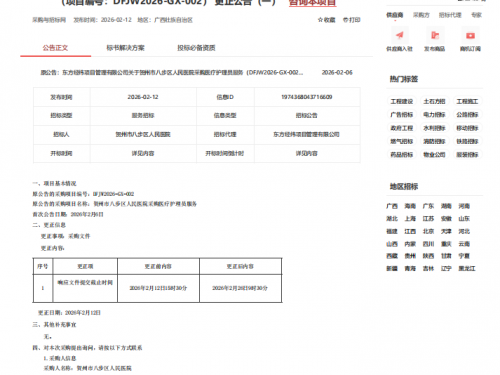The width and height of the screenshot is (500, 375).
Task: Click the 东方经纬项目管理有限公司 agency cell
Action: 306,135
